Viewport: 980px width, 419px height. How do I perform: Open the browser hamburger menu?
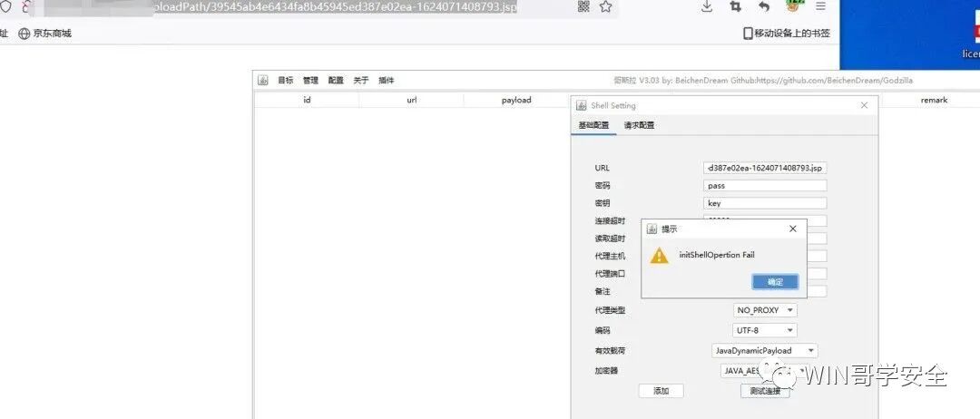pos(820,6)
